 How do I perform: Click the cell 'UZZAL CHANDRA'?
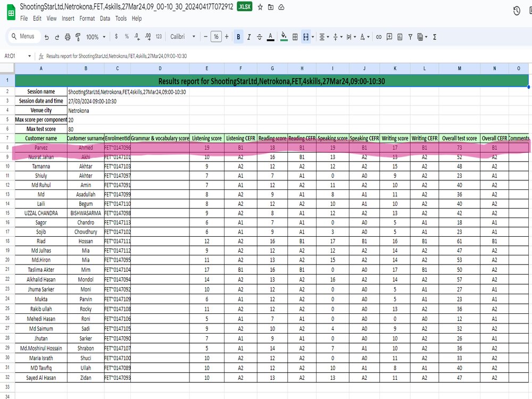[x=41, y=213]
